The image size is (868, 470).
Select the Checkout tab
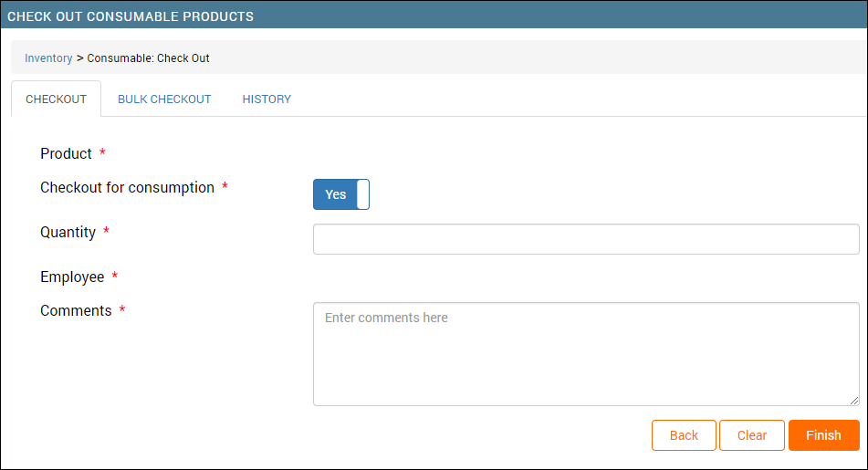56,99
